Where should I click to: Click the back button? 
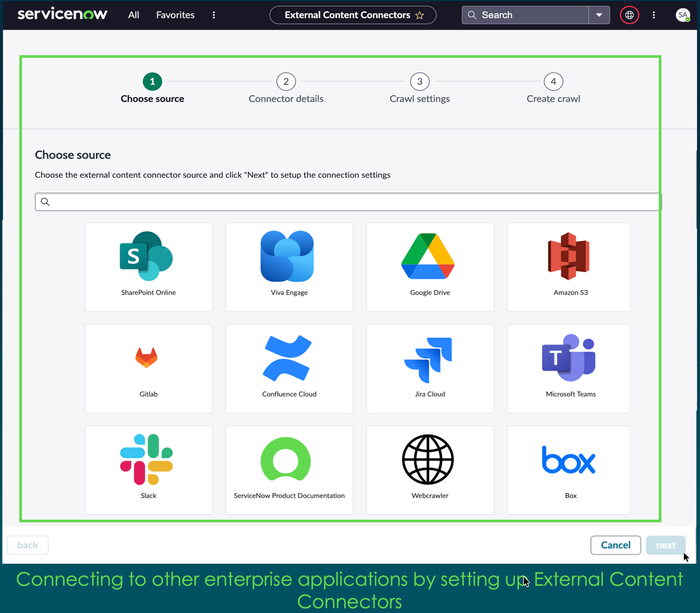pos(28,545)
